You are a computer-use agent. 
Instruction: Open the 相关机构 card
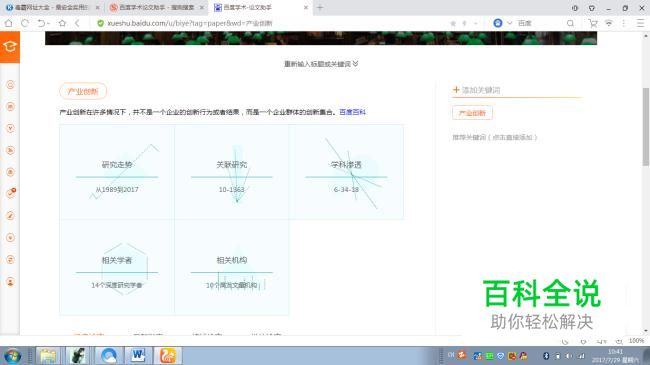point(232,268)
